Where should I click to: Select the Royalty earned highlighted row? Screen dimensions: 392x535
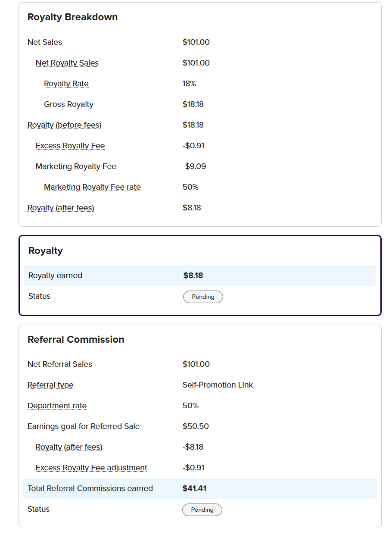point(200,275)
